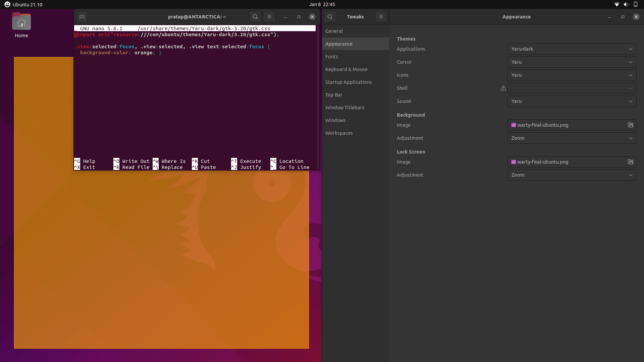The height and width of the screenshot is (362, 644).
Task: Click the Tweaks search icon
Action: point(330,17)
